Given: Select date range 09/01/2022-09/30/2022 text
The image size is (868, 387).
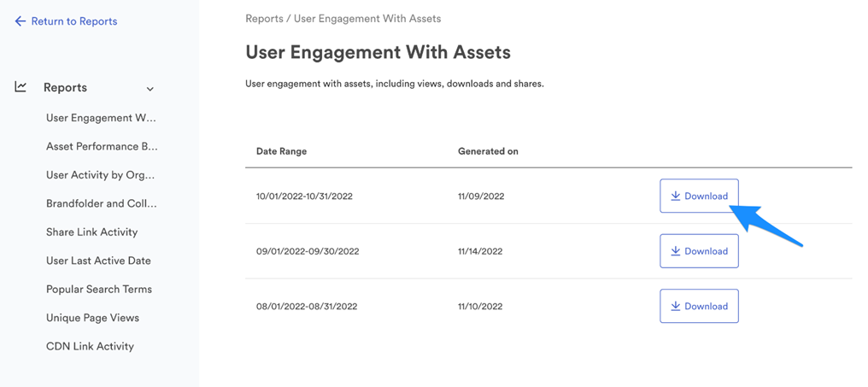Looking at the screenshot, I should pos(308,251).
